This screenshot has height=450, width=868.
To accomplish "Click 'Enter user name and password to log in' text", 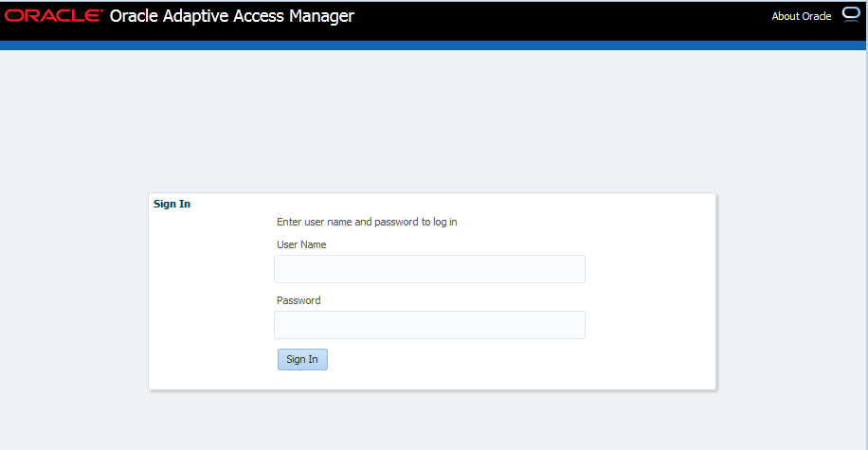I will [x=367, y=222].
